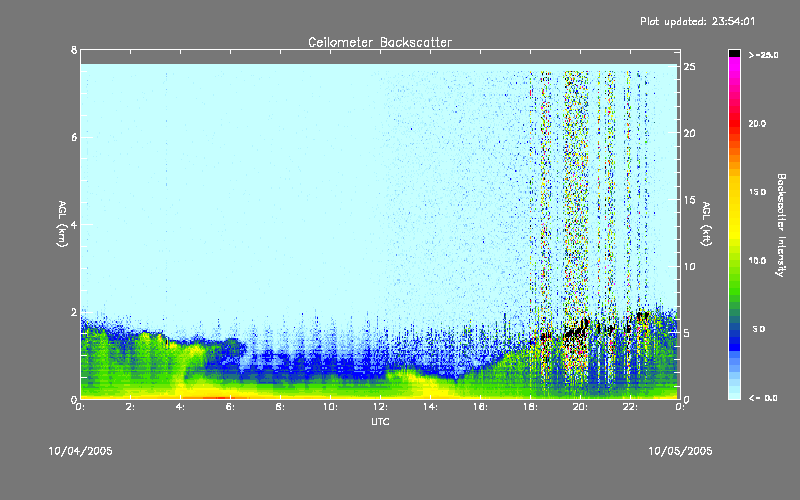Click the '8' km tick on left axis
The width and height of the screenshot is (800, 500).
[x=74, y=50]
